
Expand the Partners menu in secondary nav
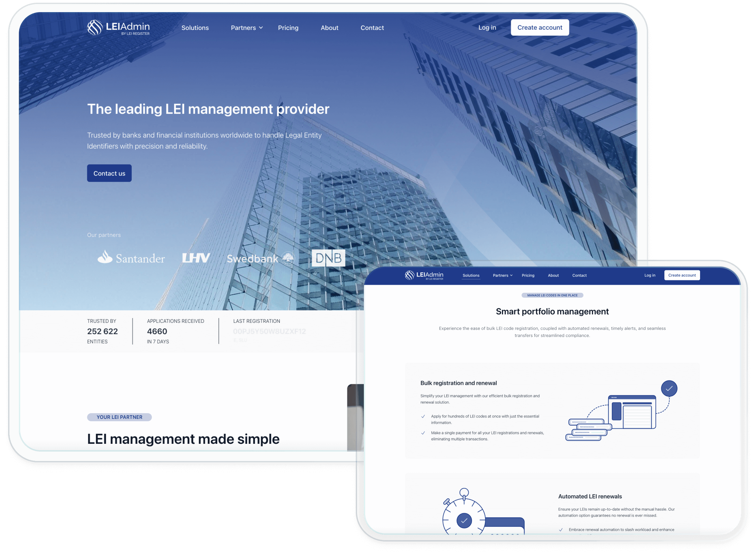tap(502, 275)
